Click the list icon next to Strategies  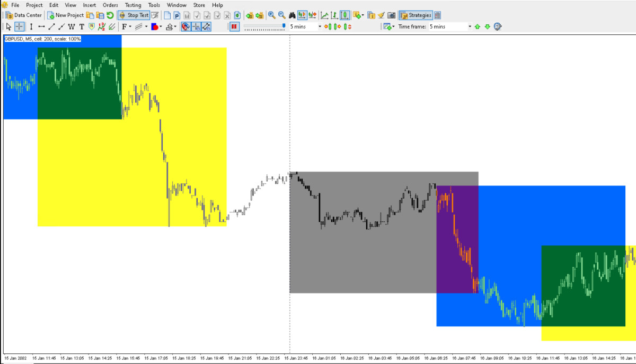point(438,15)
